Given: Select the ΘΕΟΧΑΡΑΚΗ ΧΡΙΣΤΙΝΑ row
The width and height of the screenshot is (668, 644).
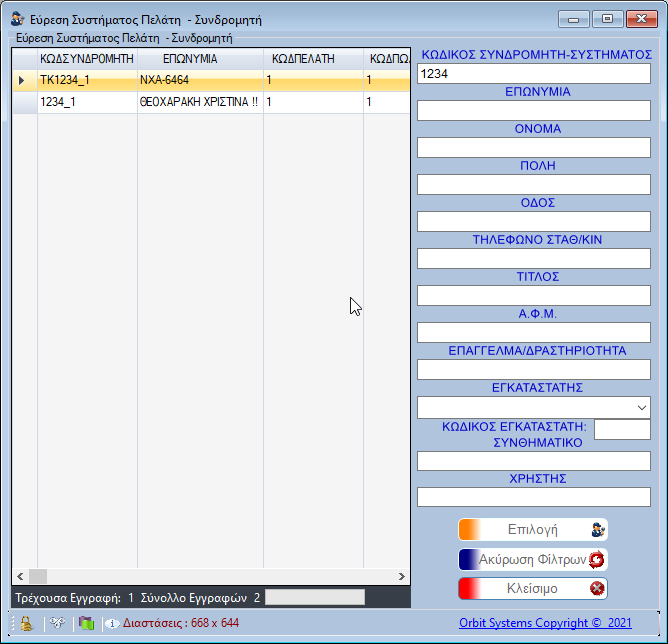Looking at the screenshot, I should [x=199, y=102].
